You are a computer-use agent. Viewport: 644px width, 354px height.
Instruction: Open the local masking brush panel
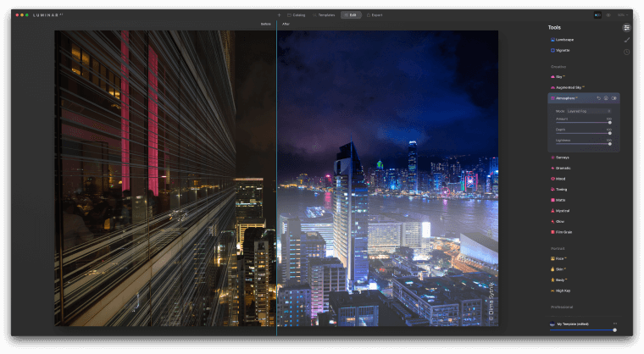point(626,40)
